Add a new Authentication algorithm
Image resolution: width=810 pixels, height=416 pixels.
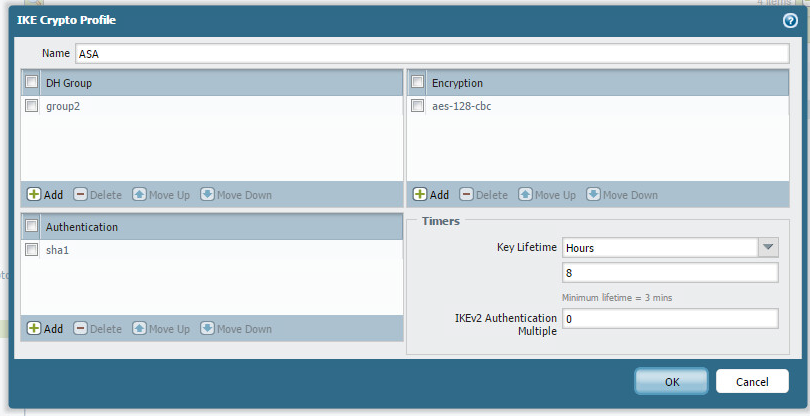click(x=45, y=329)
